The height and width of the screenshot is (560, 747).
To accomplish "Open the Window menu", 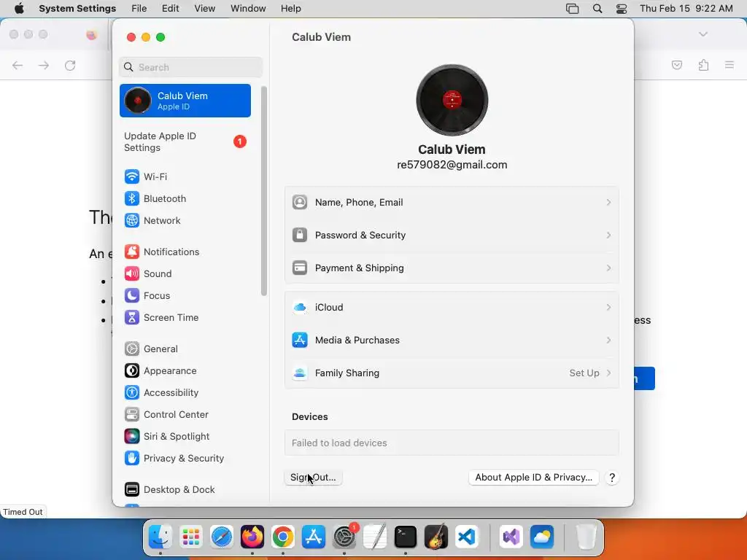I will pyautogui.click(x=248, y=9).
